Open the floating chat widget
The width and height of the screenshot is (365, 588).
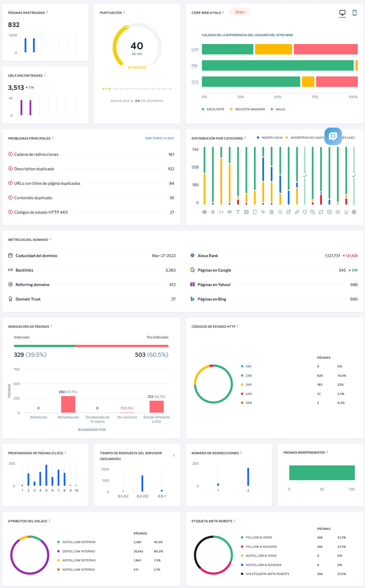[x=333, y=136]
